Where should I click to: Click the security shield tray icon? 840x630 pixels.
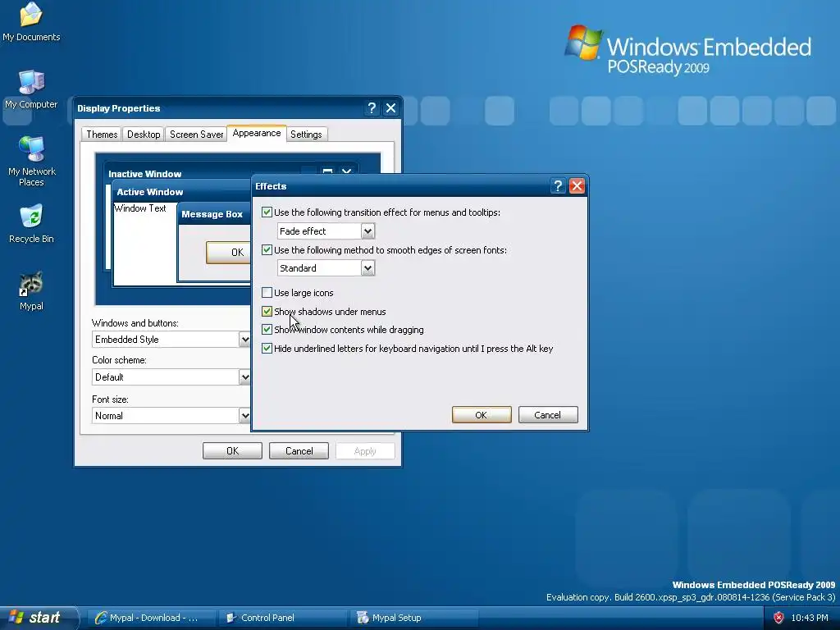coord(778,618)
